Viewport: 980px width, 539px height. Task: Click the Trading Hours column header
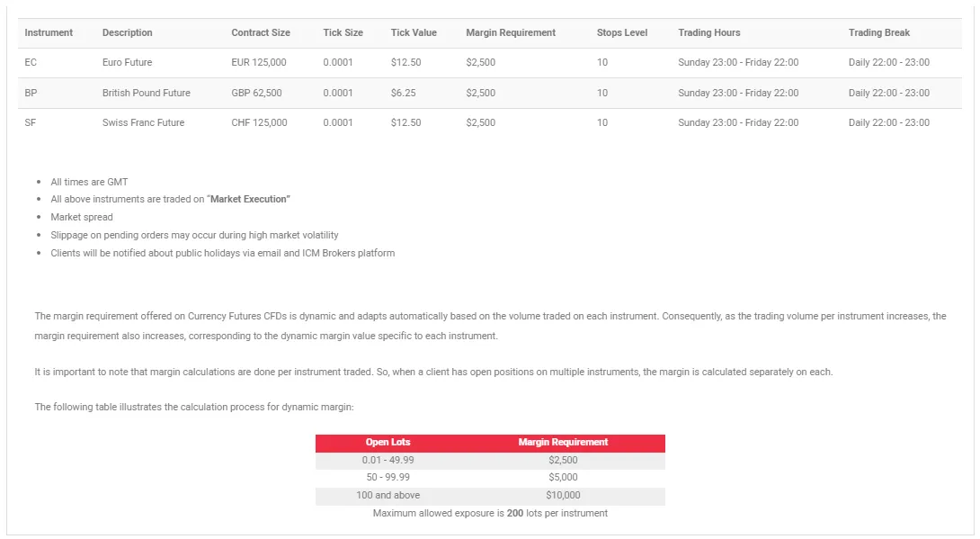click(x=709, y=32)
